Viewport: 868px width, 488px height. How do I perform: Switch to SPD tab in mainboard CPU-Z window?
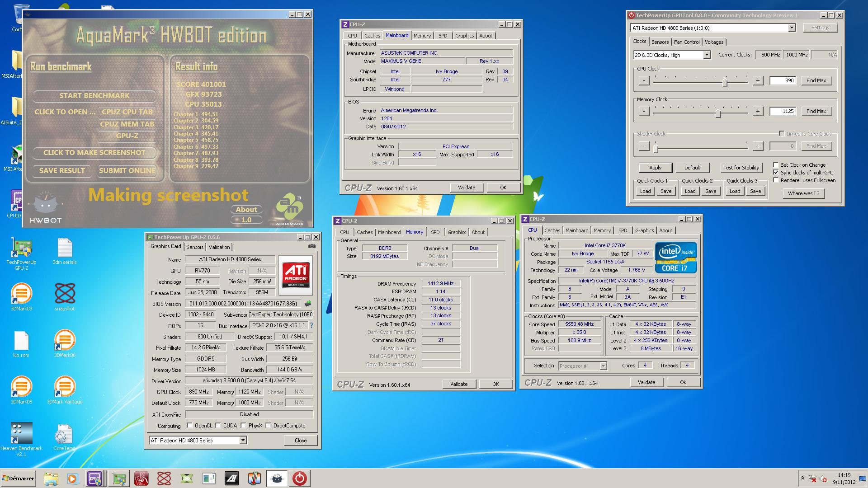[443, 36]
